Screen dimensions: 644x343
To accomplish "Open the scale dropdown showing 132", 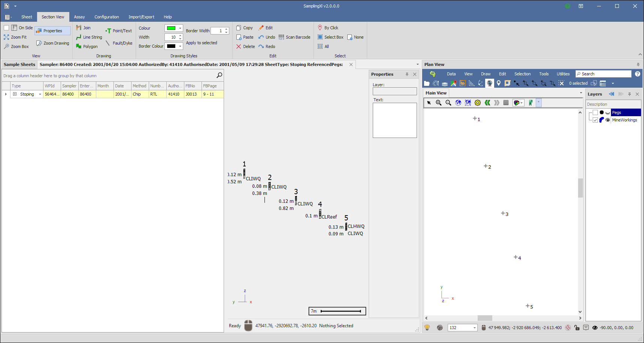I will [x=475, y=328].
